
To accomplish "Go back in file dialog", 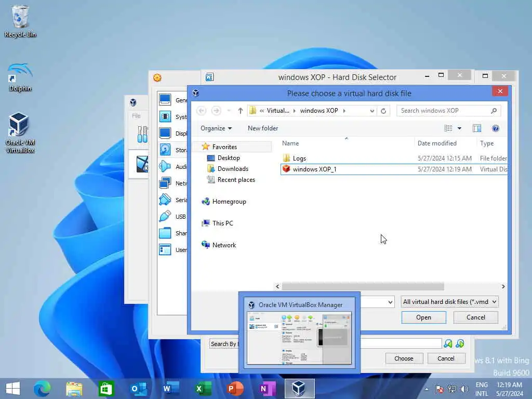I will pyautogui.click(x=201, y=111).
